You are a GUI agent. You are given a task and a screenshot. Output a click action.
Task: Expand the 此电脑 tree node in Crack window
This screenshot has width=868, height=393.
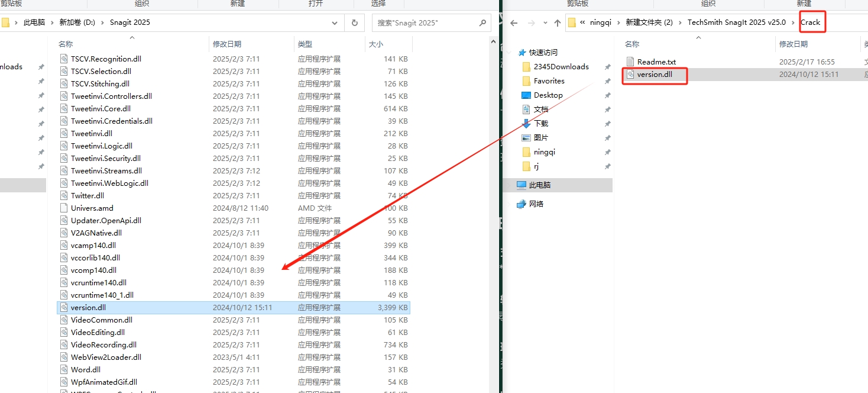click(510, 185)
